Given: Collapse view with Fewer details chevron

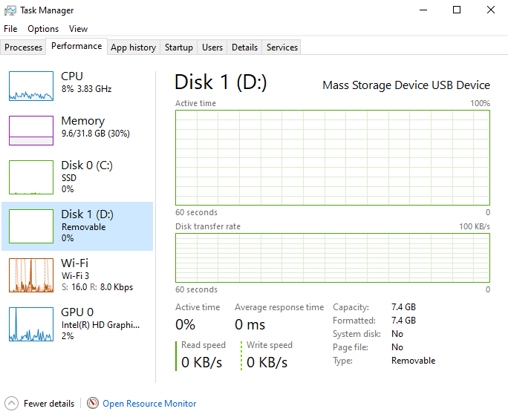Looking at the screenshot, I should pos(11,404).
